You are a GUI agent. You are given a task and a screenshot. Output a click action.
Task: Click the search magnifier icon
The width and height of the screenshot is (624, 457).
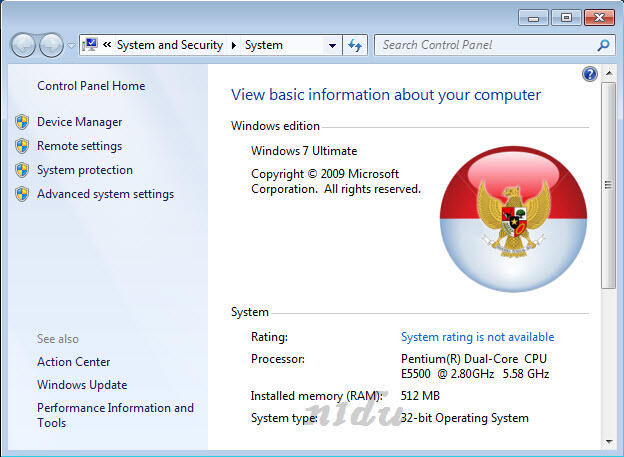[x=603, y=45]
